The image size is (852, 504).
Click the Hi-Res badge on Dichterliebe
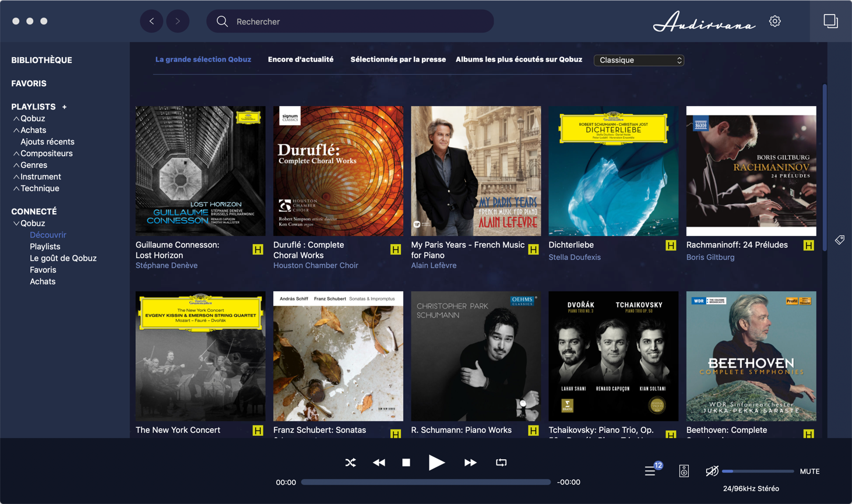tap(671, 245)
